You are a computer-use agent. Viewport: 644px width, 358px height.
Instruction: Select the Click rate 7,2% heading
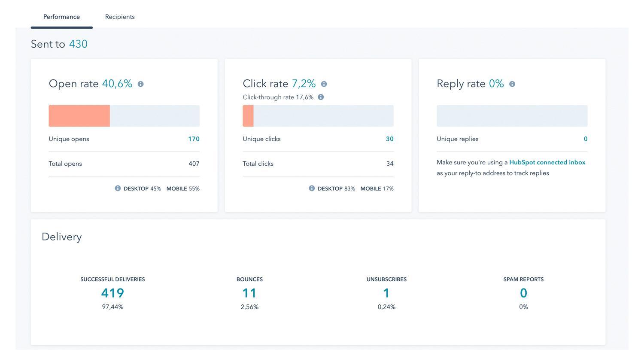tap(279, 84)
